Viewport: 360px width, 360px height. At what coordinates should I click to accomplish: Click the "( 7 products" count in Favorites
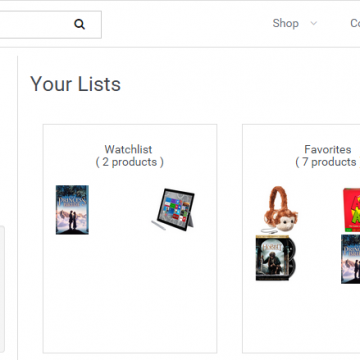tap(326, 162)
